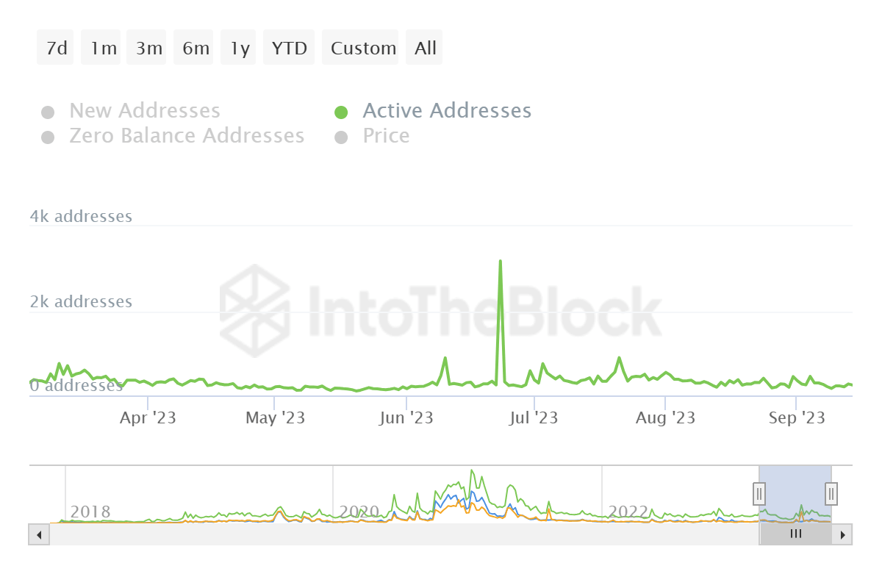Select the right range selector handle

[830, 494]
